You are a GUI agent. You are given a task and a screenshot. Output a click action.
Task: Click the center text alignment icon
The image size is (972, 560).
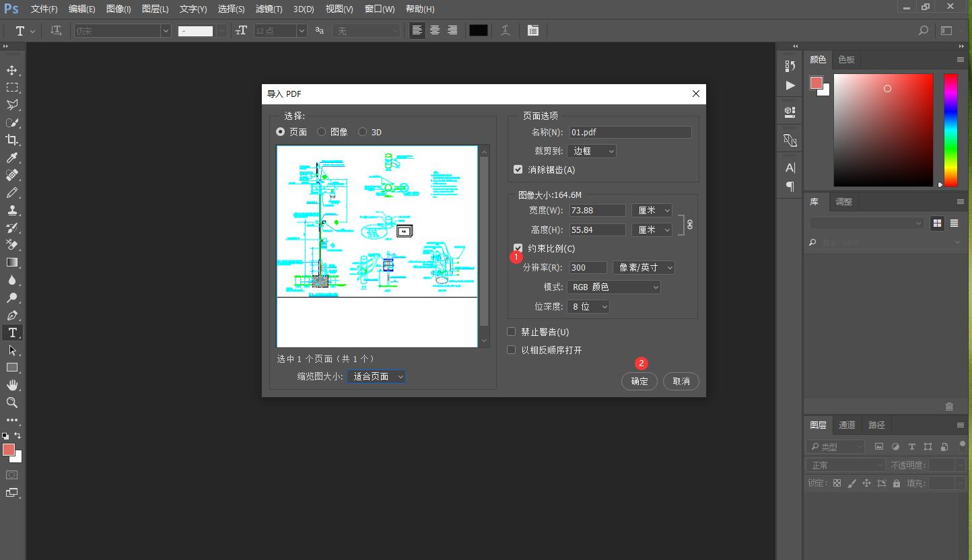pyautogui.click(x=435, y=30)
